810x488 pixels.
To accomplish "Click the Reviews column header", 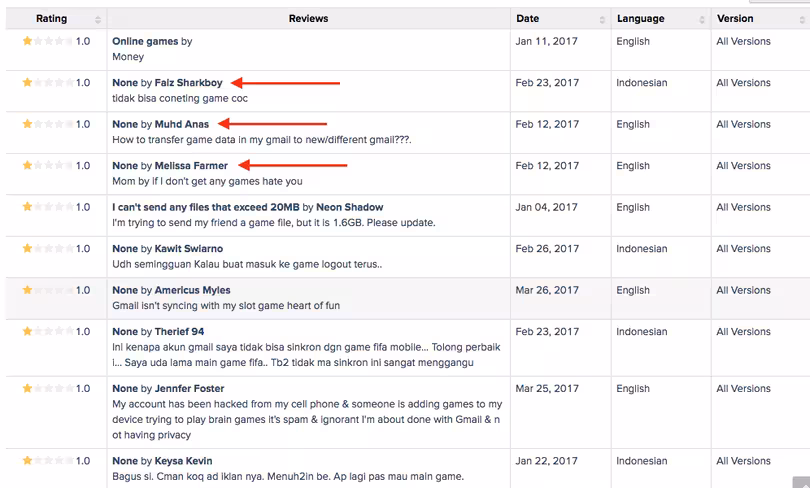I will (x=308, y=19).
